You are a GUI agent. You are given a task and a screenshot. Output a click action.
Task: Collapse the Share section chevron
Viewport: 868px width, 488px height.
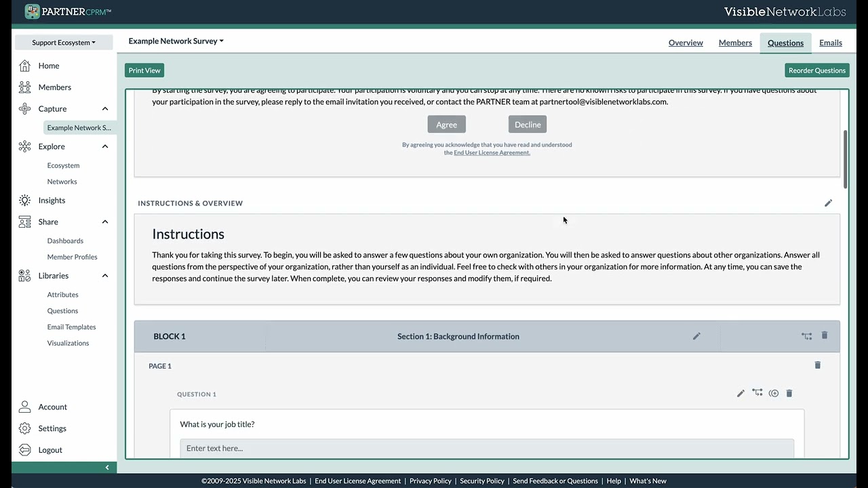point(105,222)
